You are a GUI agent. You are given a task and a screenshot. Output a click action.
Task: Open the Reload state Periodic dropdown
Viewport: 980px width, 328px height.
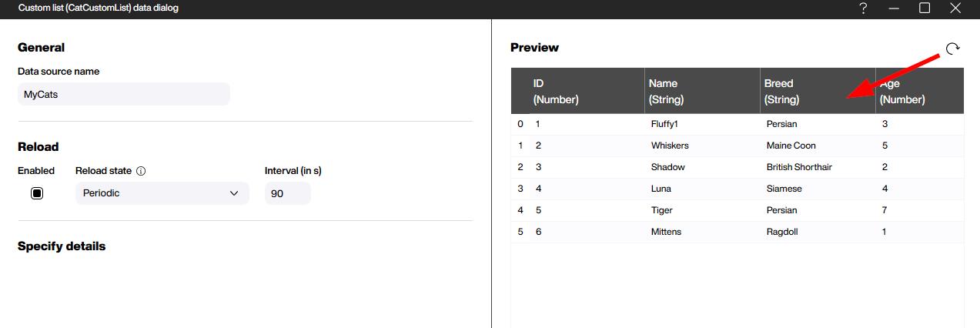pyautogui.click(x=162, y=193)
